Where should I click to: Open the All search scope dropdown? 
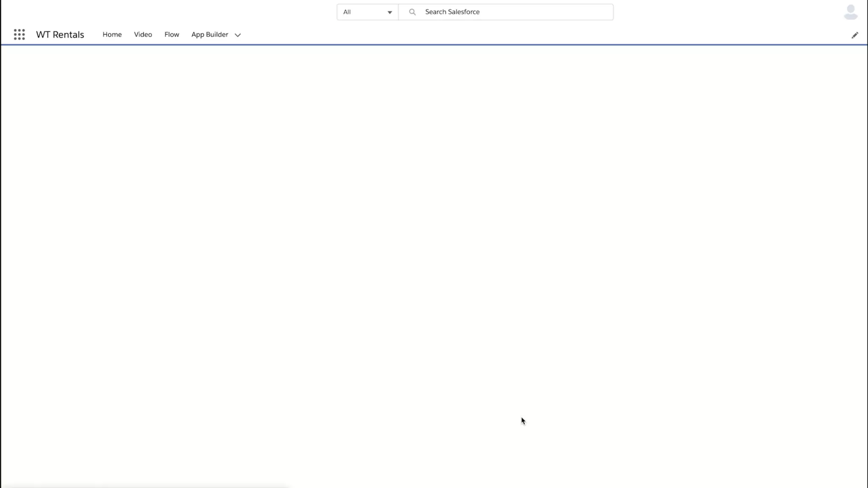(x=367, y=12)
